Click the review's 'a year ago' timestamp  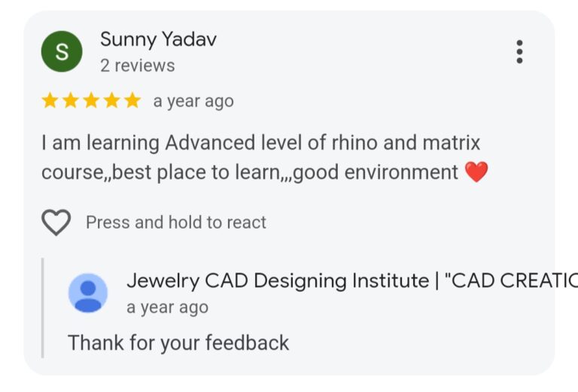[193, 102]
